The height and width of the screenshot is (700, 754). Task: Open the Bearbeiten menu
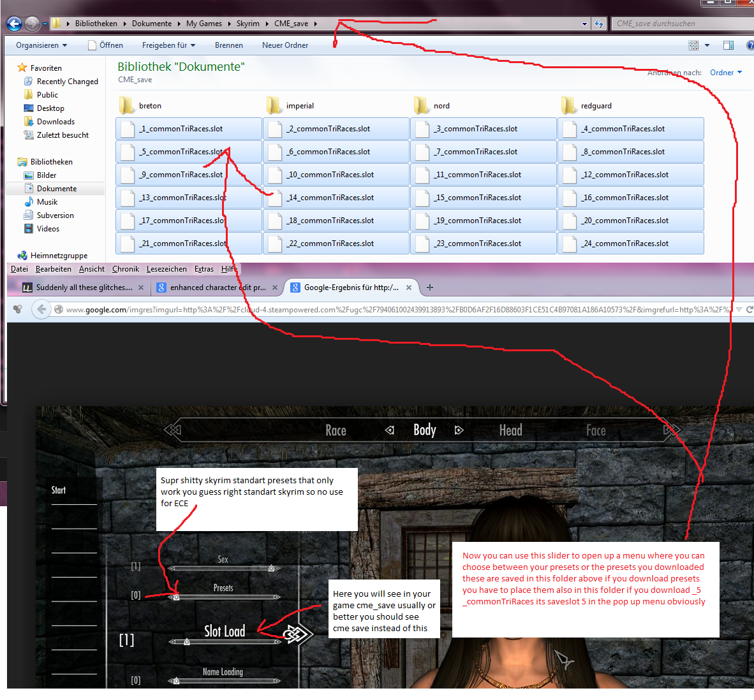[x=54, y=269]
